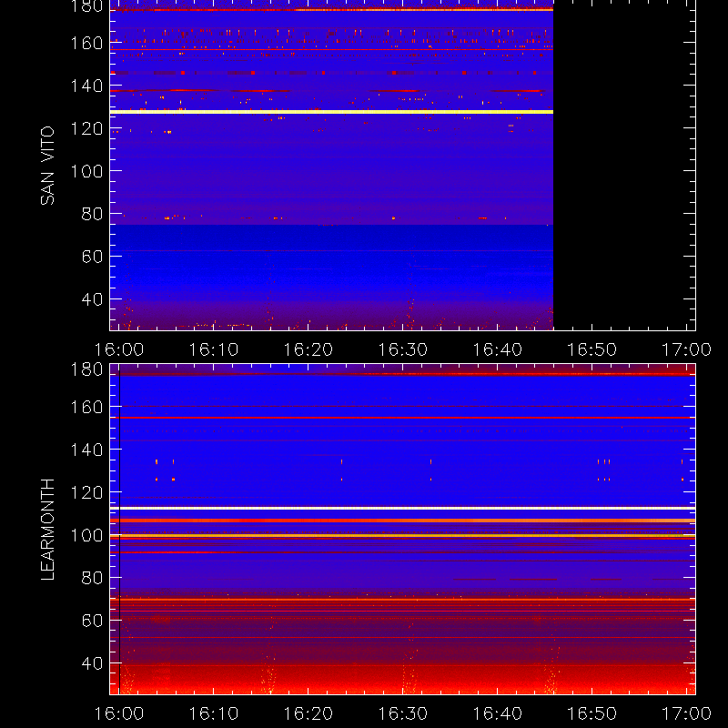Click 16:00 time label under Learmonth plot
The height and width of the screenshot is (728, 728).
coord(119,713)
